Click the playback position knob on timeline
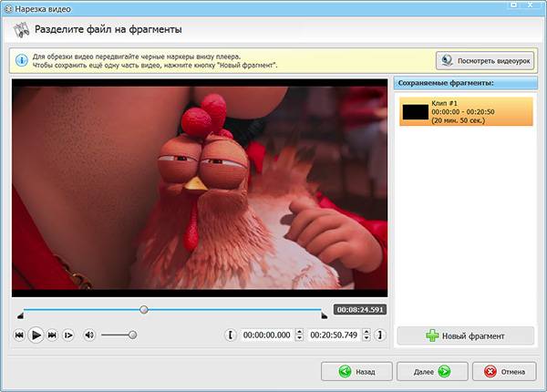Viewport: 547px width, 392px height. point(144,309)
